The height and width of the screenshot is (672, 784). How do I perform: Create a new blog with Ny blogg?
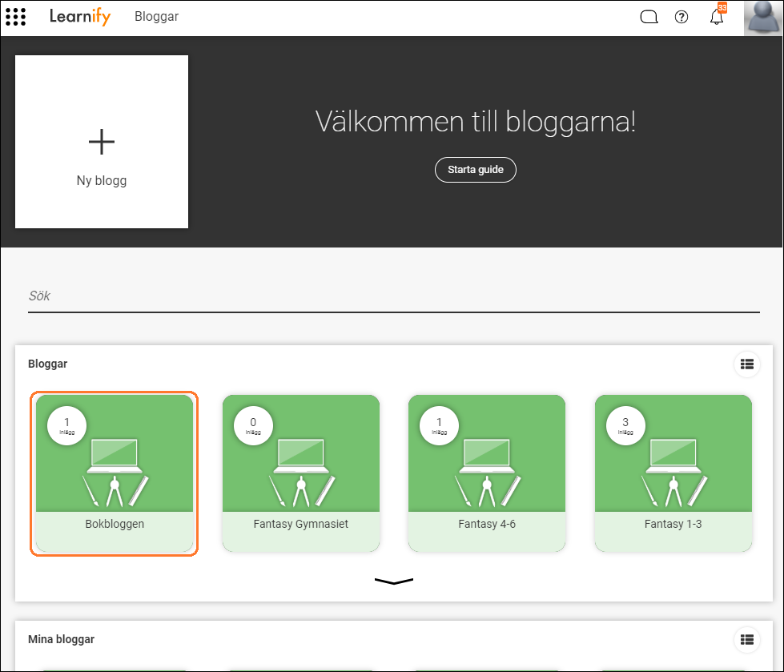pyautogui.click(x=102, y=142)
